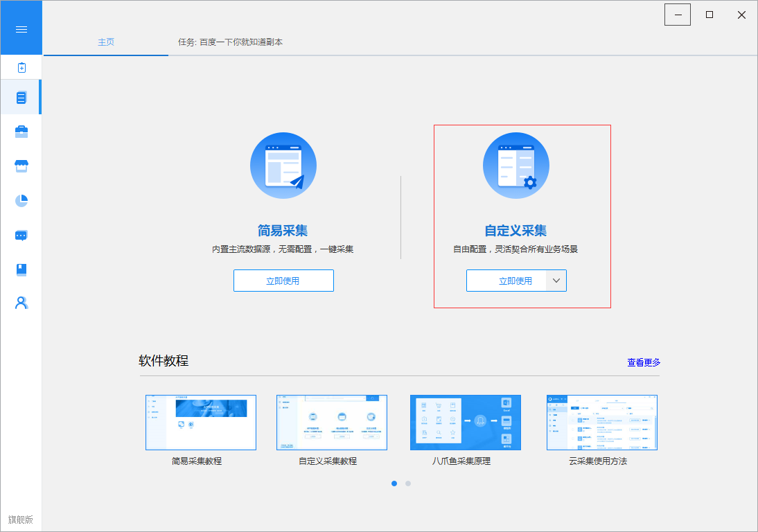Open 云采集使用方法 thumbnail
Screen dimensions: 758x532
click(602, 423)
